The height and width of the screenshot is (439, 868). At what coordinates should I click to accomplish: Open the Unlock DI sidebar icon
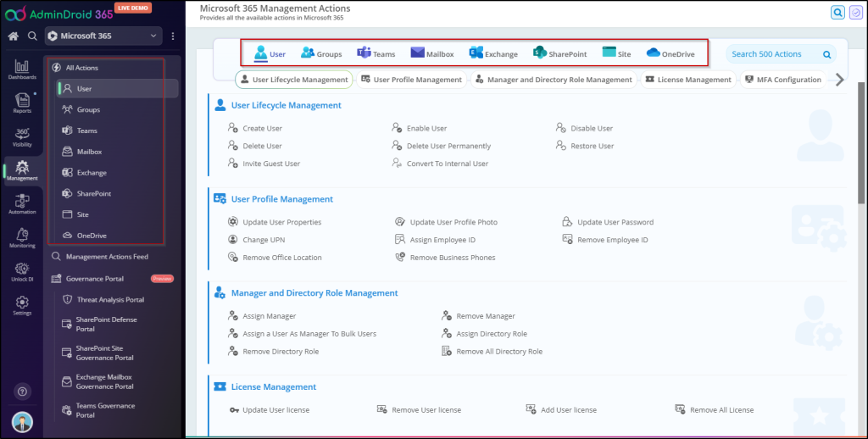(22, 272)
